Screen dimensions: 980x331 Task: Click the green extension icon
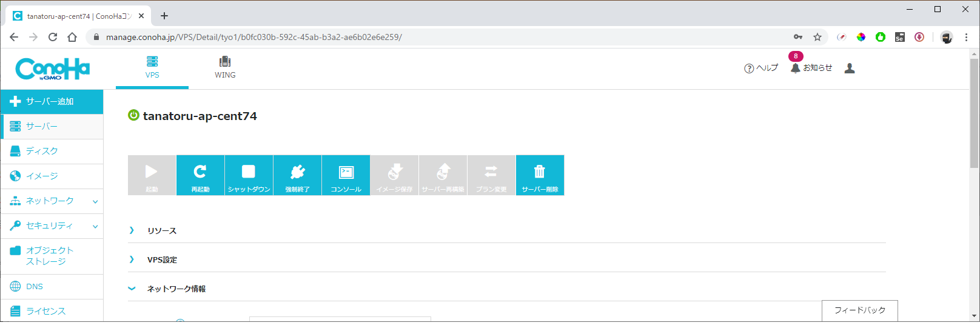click(x=881, y=37)
